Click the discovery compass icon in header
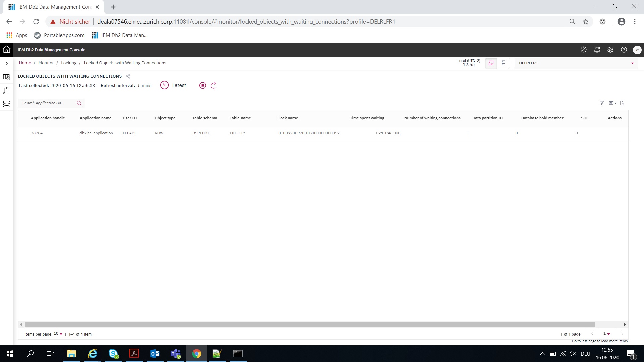 click(584, 50)
